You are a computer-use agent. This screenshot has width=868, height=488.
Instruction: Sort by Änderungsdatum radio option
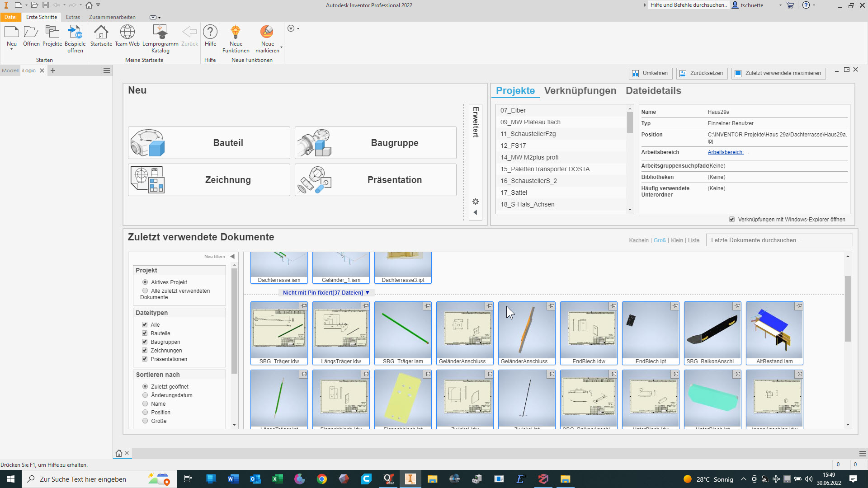(145, 395)
